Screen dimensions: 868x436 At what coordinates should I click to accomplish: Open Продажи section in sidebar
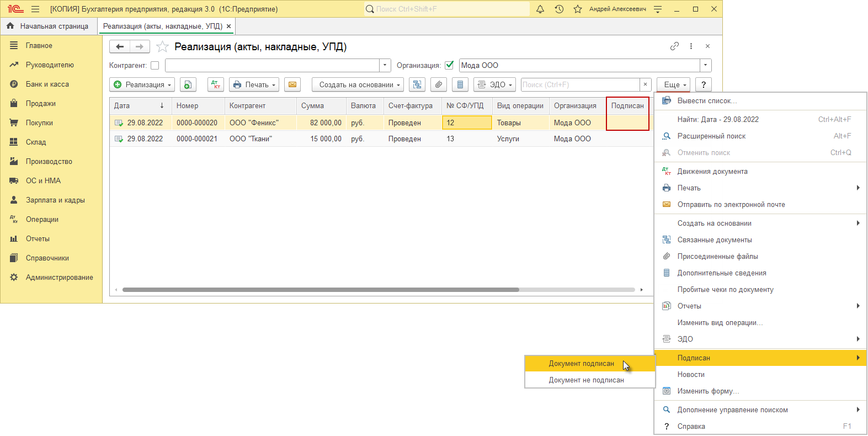[41, 104]
